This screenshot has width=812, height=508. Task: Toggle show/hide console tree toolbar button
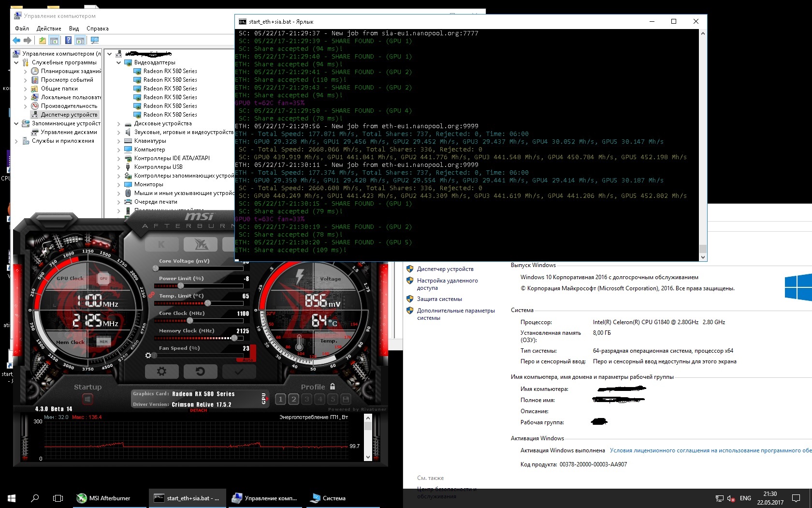(54, 40)
